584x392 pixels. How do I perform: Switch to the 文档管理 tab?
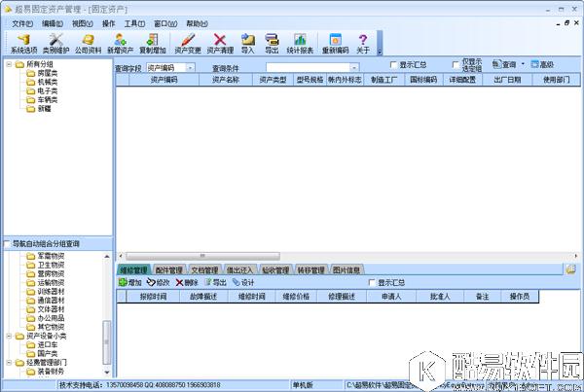point(204,269)
